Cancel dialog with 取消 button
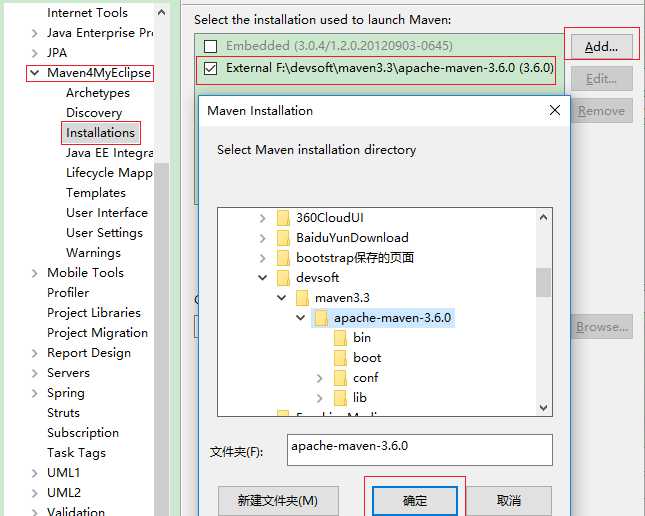 (x=508, y=500)
